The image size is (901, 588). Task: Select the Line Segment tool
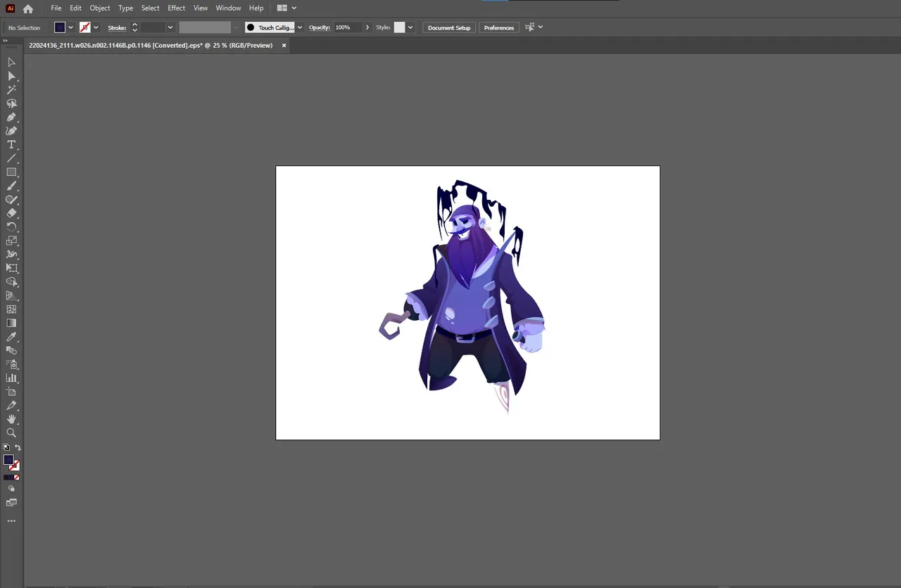click(11, 158)
